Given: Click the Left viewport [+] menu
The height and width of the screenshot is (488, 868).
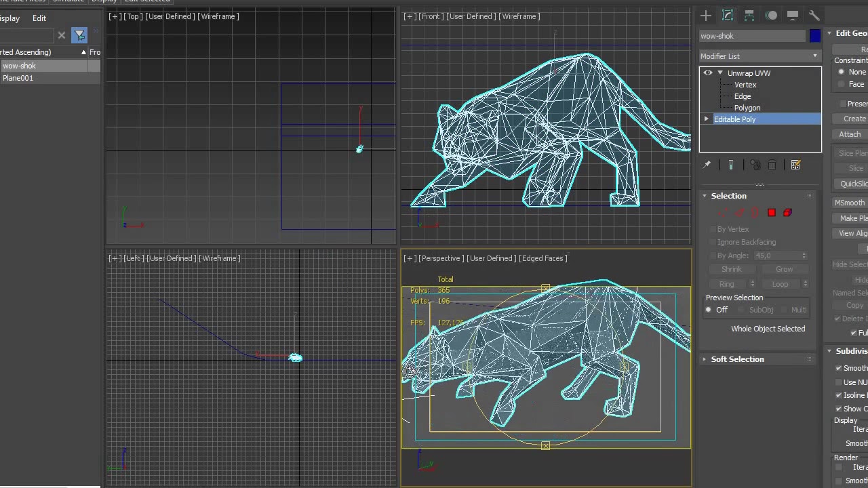Looking at the screenshot, I should point(115,258).
